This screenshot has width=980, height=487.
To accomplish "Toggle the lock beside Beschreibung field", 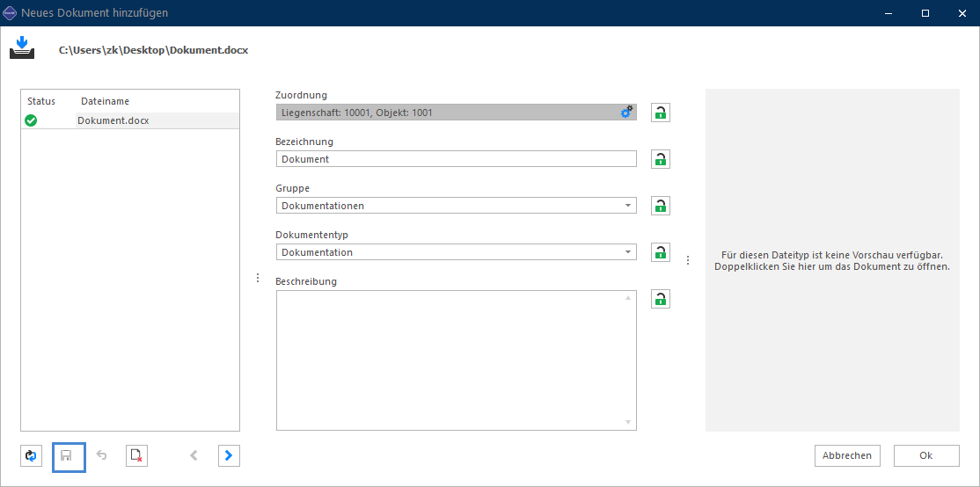I will 661,299.
